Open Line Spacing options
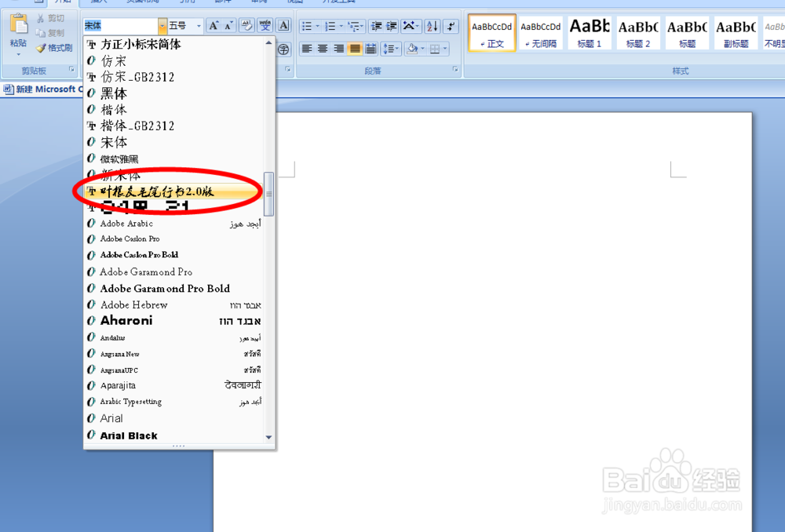785x532 pixels. (x=390, y=49)
